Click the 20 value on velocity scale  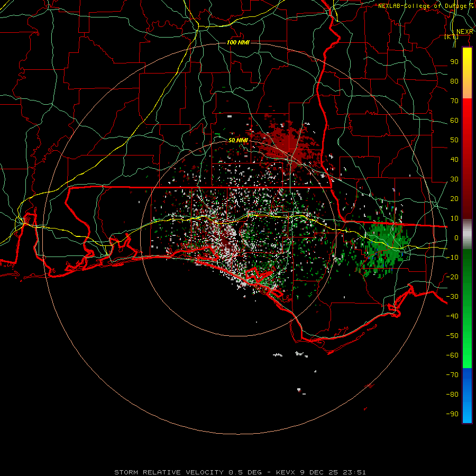(x=454, y=199)
